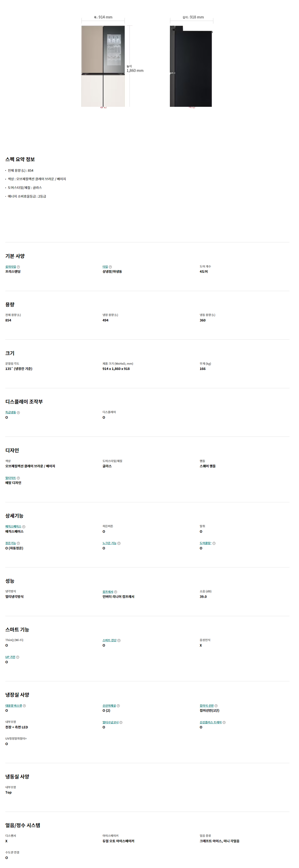The image size is (299, 868).
Task: Open the 특급냉동 help icon
Action: 18,412
